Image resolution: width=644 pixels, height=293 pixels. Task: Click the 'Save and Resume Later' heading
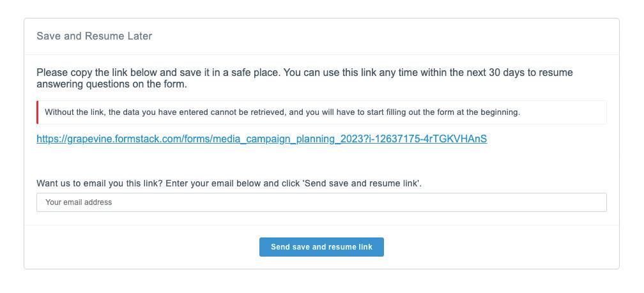(94, 36)
